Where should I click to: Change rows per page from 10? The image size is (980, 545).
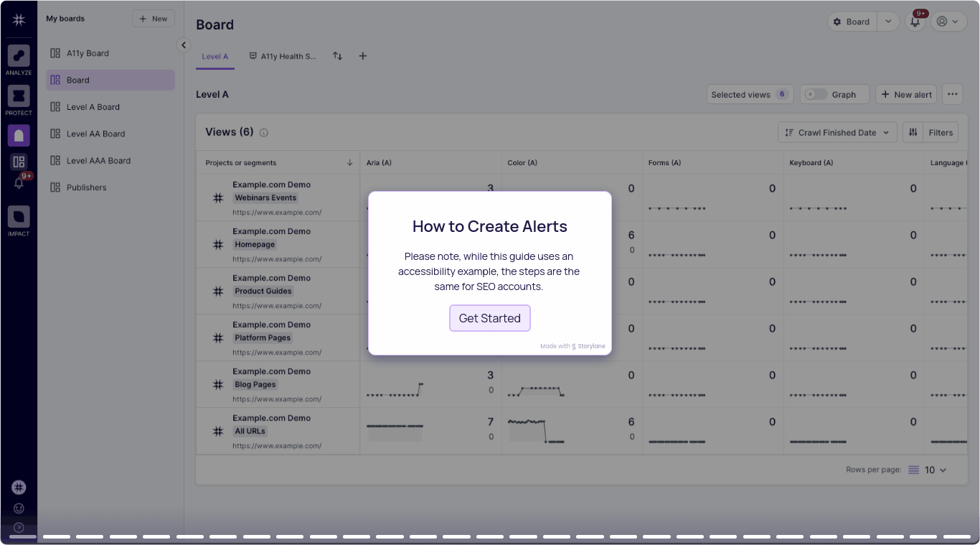(934, 470)
